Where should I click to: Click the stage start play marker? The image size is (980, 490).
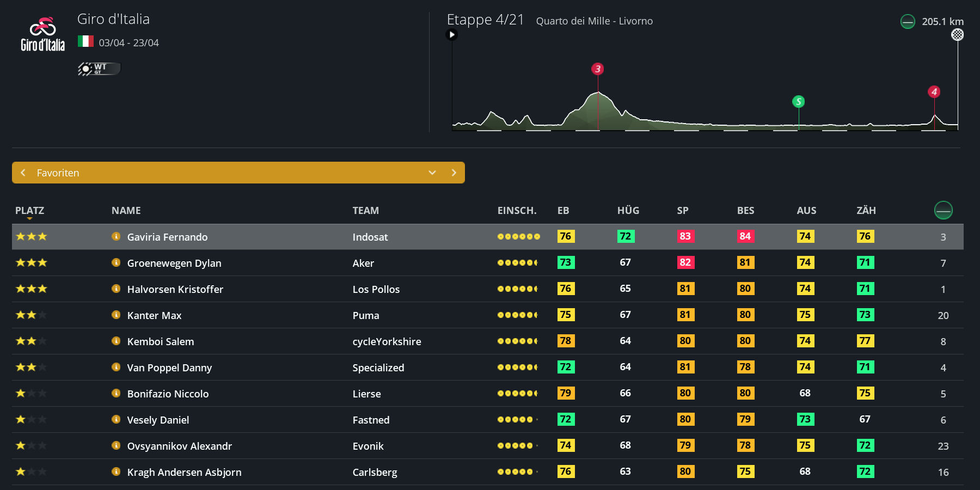451,35
